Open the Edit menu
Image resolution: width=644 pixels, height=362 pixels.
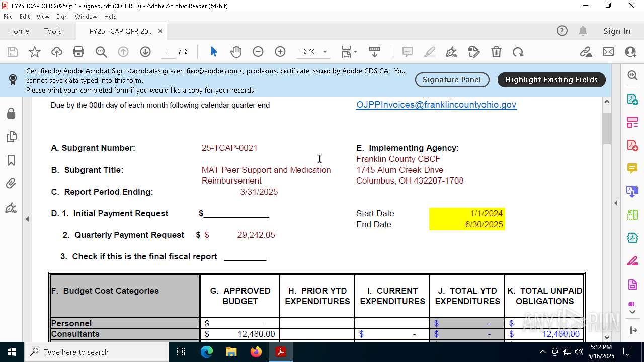(25, 17)
